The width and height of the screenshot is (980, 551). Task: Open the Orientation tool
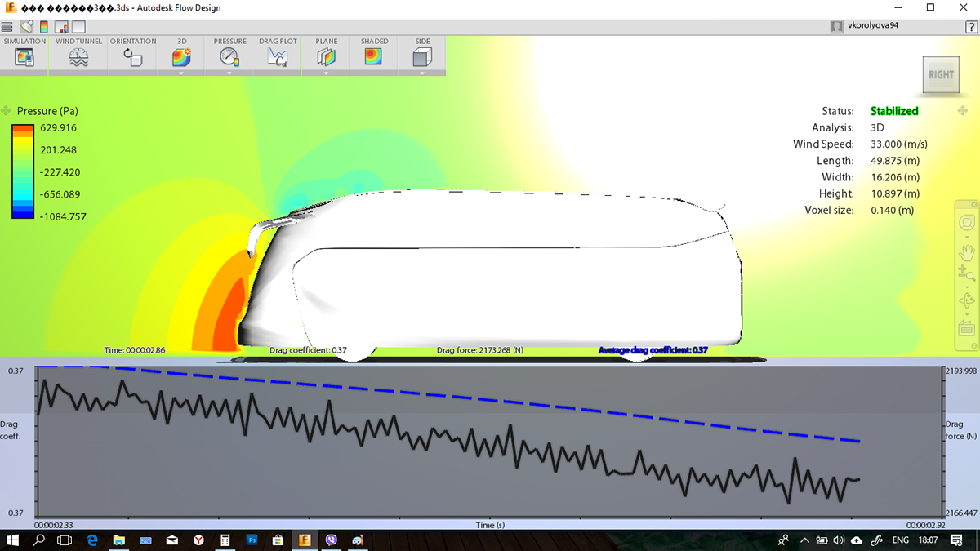click(x=132, y=57)
